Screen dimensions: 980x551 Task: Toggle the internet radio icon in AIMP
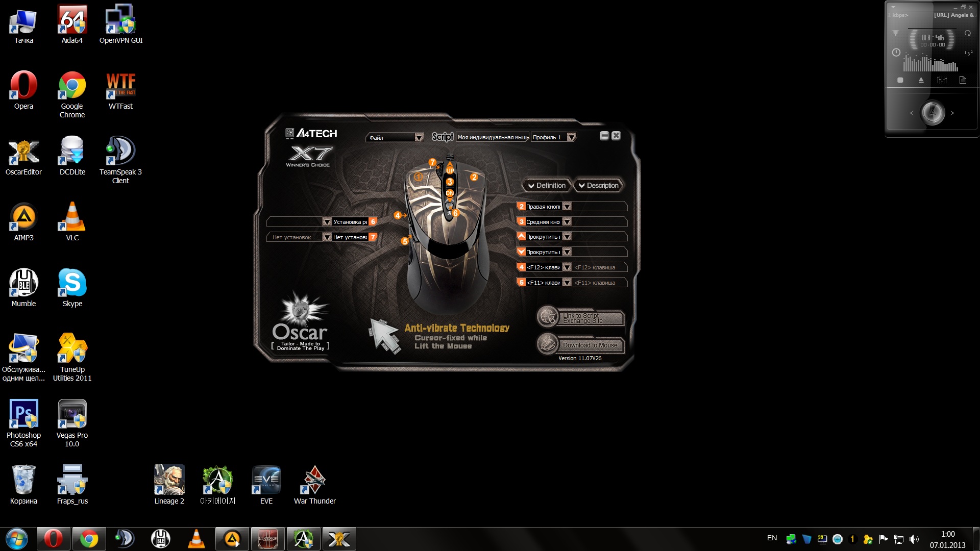click(x=896, y=34)
